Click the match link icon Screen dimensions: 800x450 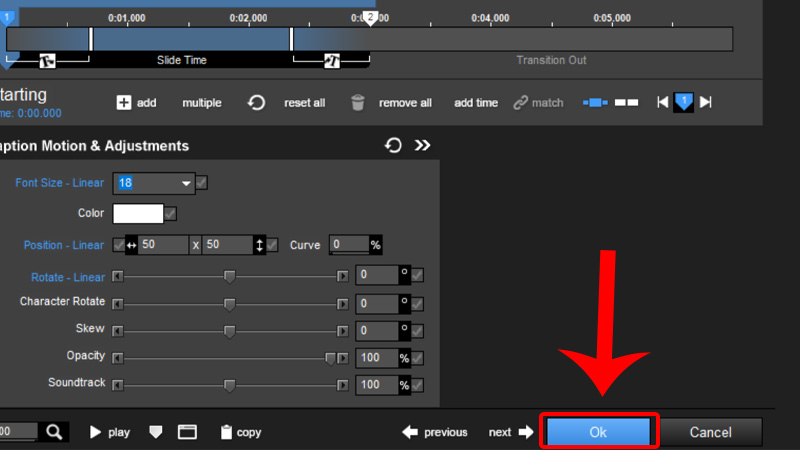click(520, 102)
